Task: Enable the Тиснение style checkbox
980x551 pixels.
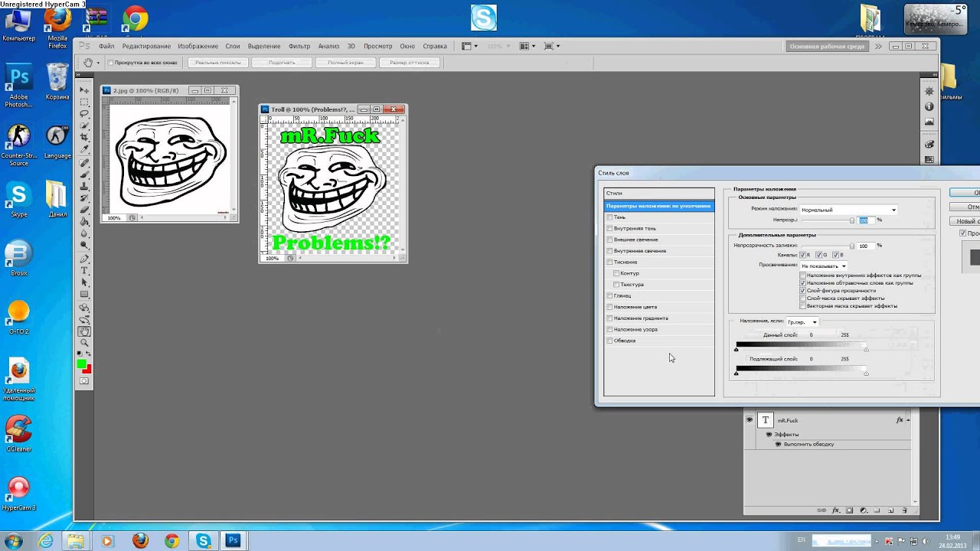Action: click(609, 262)
